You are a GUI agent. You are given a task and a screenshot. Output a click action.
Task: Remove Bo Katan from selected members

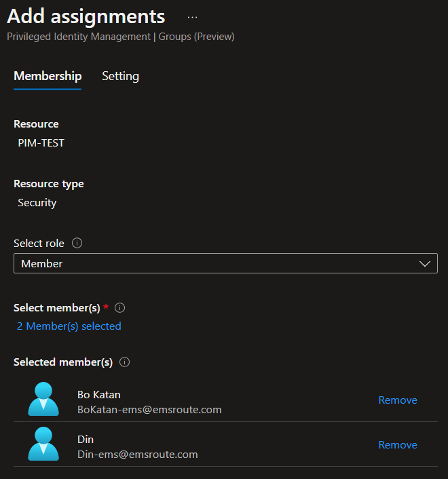pyautogui.click(x=397, y=400)
